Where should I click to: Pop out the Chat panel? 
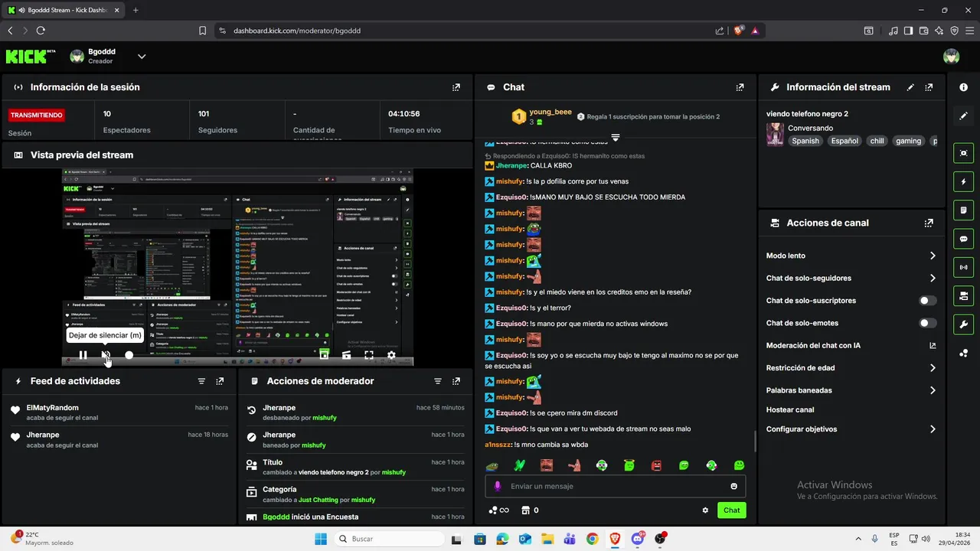click(740, 87)
